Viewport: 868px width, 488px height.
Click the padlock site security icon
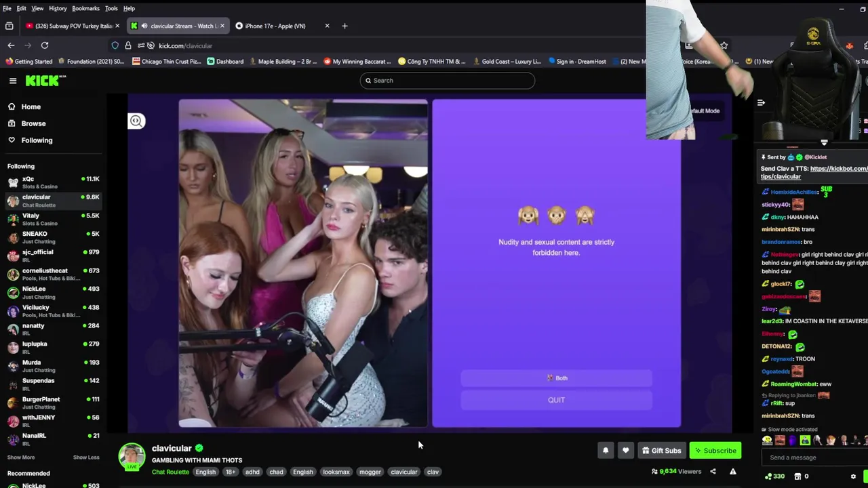pos(128,45)
